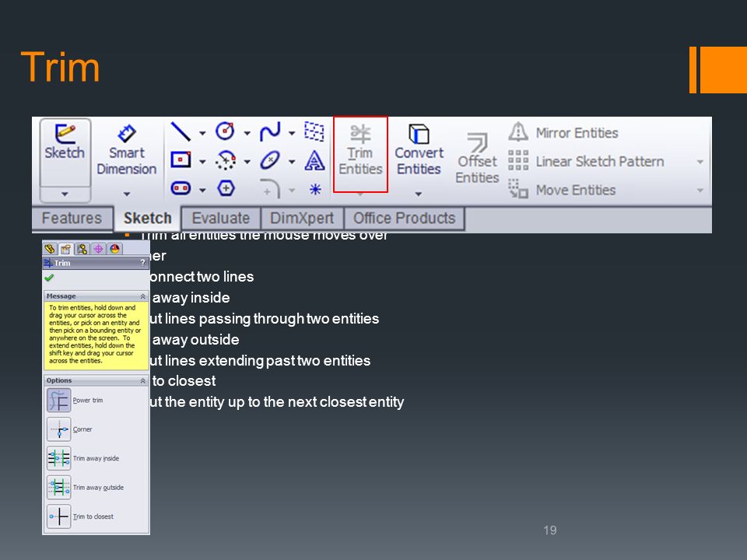Screen dimensions: 747x560
Task: Click the slide number 19
Action: tap(550, 530)
